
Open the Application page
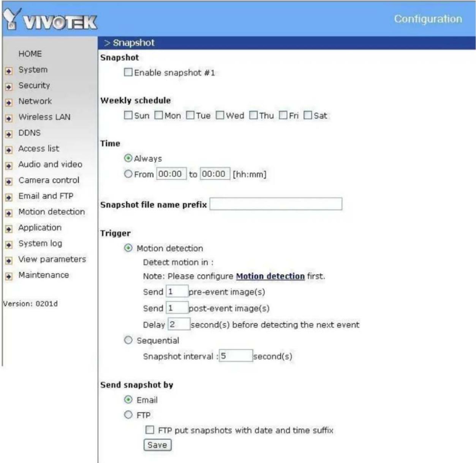point(40,228)
